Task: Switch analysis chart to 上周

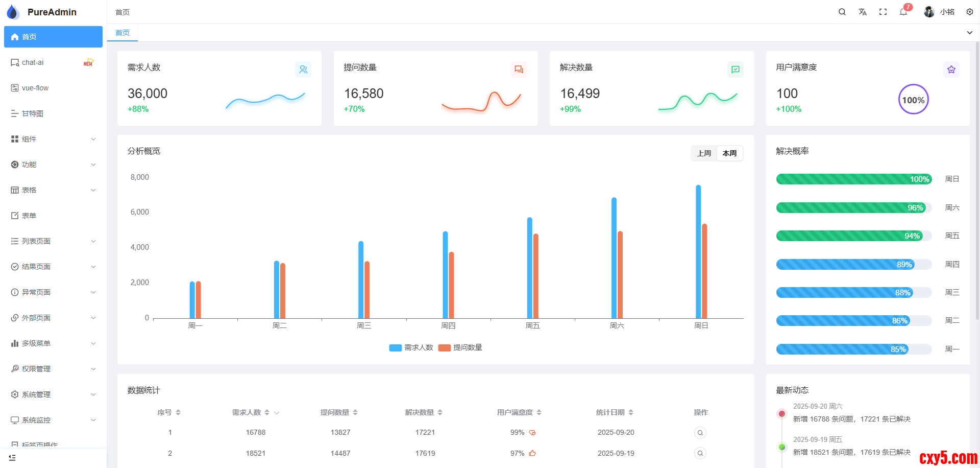Action: click(x=704, y=153)
